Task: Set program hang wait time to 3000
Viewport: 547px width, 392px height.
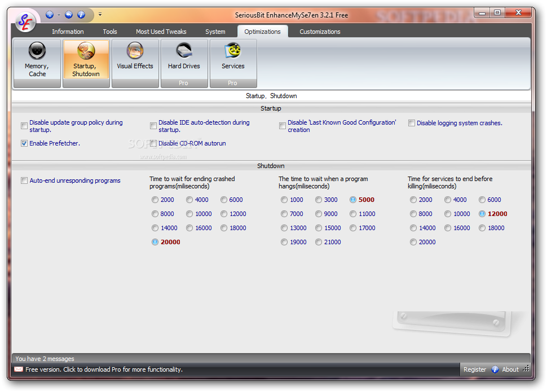Action: click(x=319, y=200)
